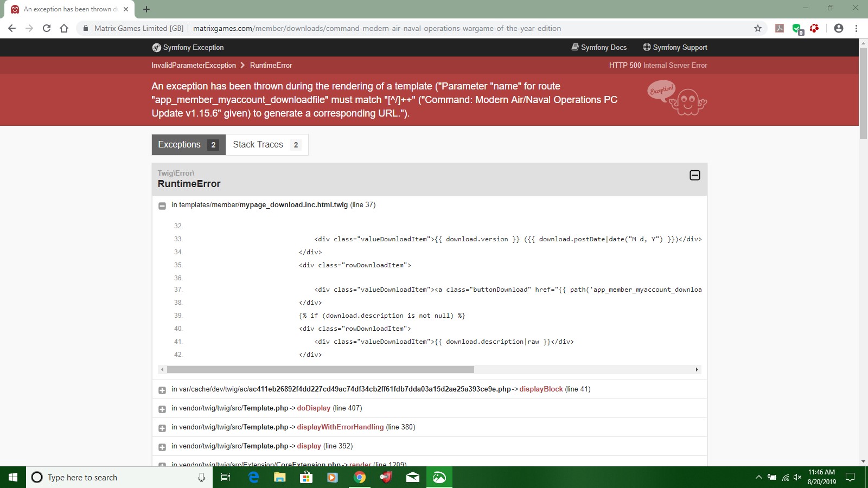Expand the Template.php doDisplay frame

[x=162, y=408]
